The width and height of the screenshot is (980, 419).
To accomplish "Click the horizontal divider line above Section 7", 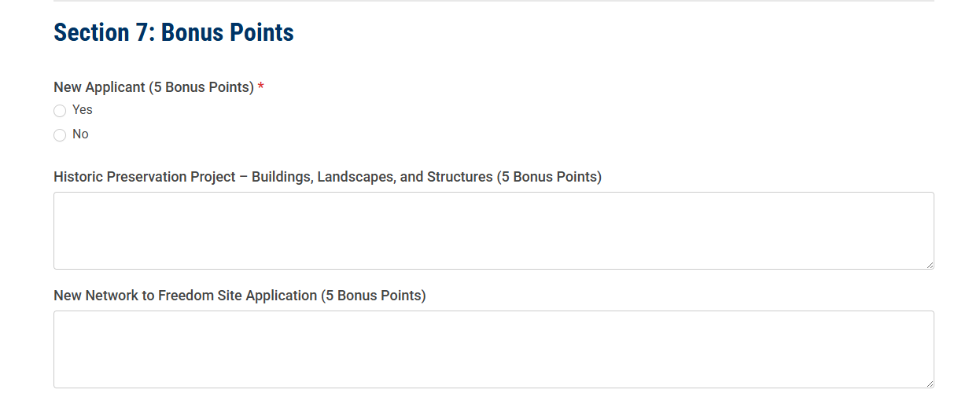I will pos(493,1).
